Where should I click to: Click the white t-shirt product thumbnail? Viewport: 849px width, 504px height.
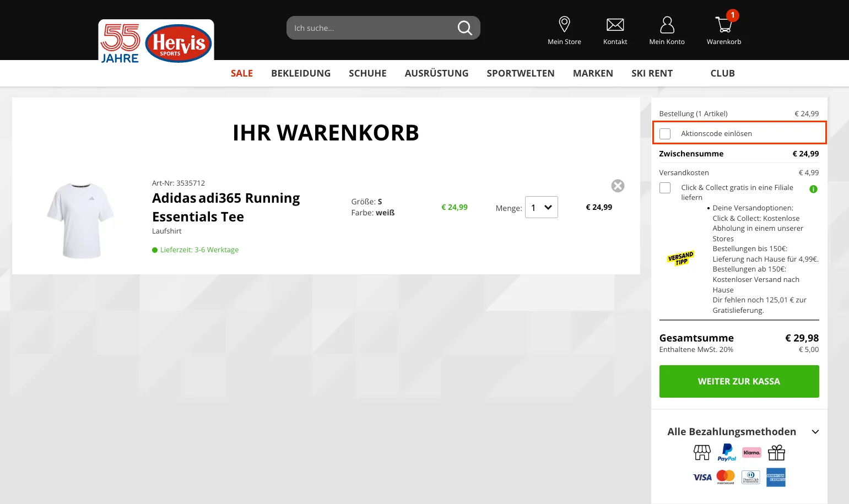[x=81, y=220]
